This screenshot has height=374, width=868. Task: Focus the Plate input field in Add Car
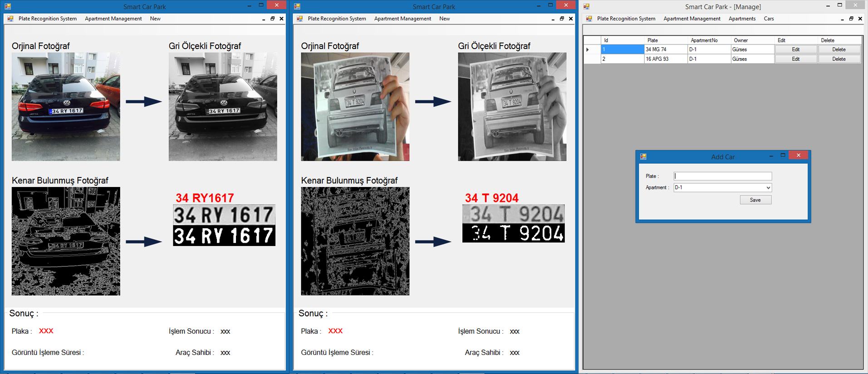click(723, 176)
